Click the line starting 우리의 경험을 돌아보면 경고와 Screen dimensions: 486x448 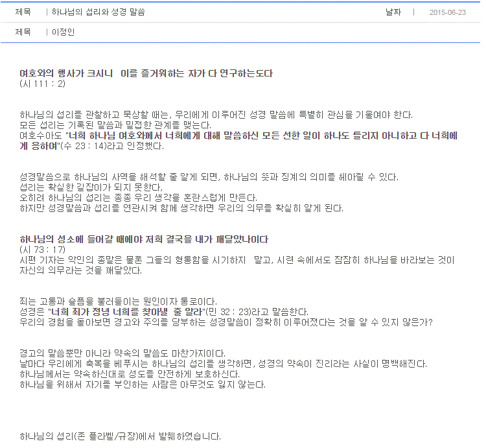[x=226, y=322]
